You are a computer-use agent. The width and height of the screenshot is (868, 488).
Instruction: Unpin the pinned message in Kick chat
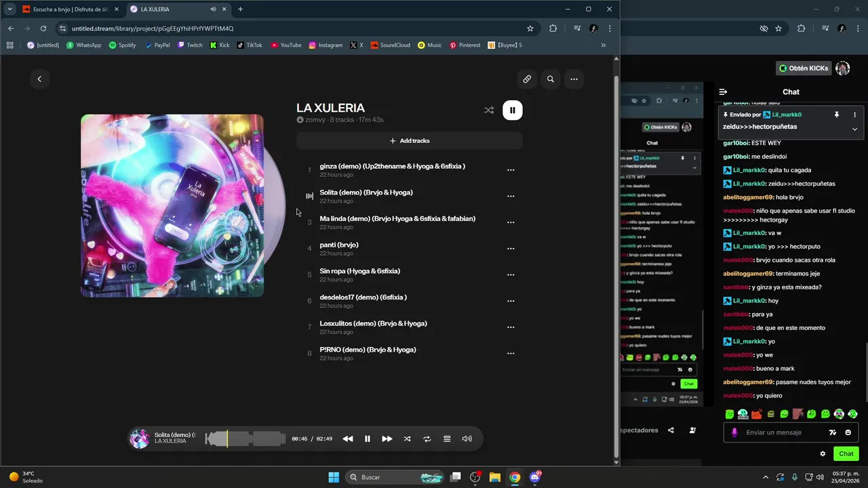click(837, 115)
